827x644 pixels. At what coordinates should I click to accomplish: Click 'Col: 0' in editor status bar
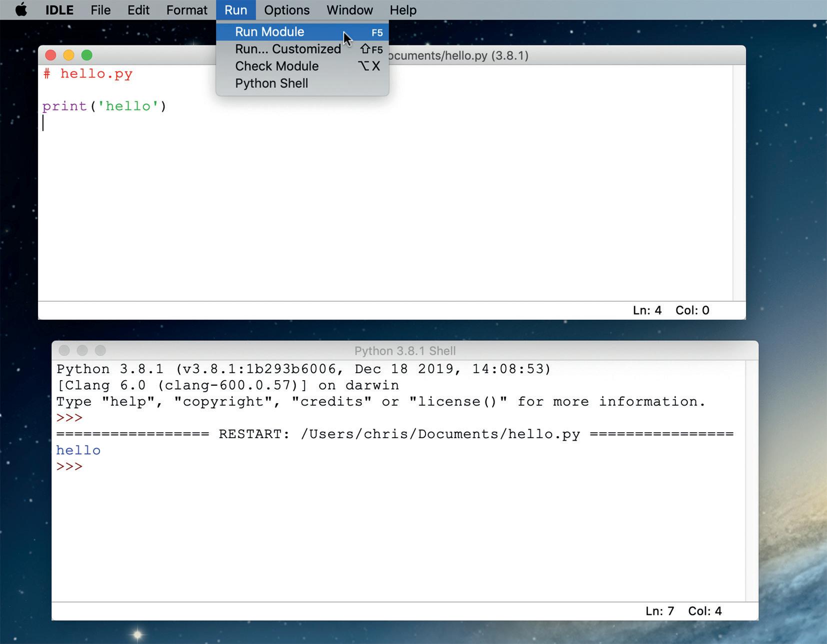point(692,310)
